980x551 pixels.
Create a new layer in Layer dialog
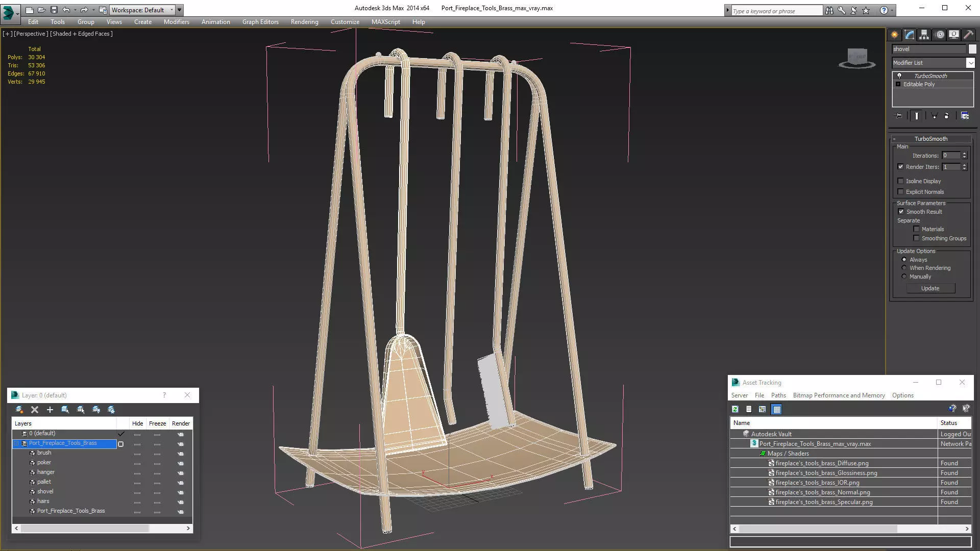[x=19, y=410]
